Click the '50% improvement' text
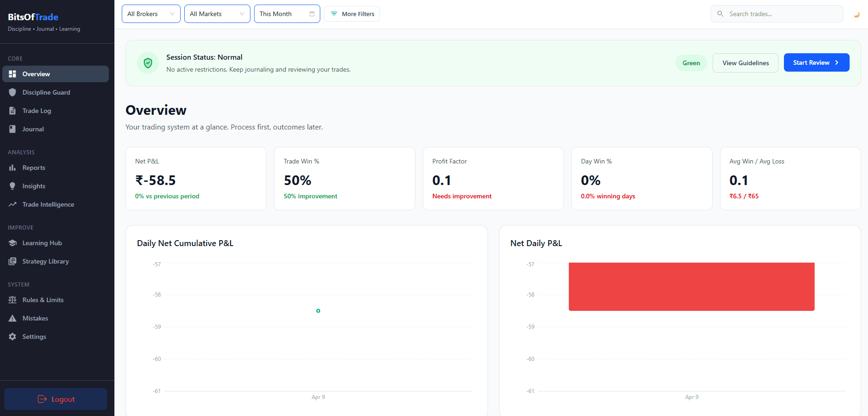Viewport: 868px width, 416px height. tap(311, 196)
